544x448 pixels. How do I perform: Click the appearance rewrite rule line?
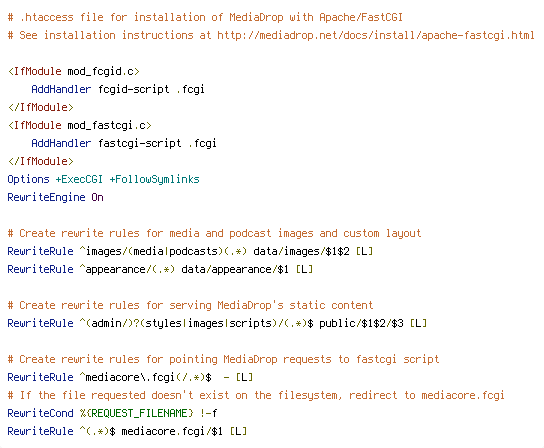(160, 269)
